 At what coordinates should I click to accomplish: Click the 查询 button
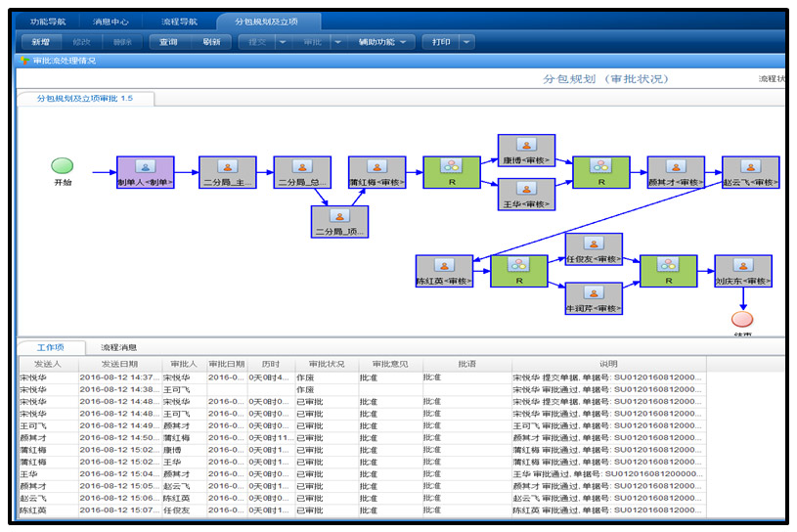tap(168, 42)
